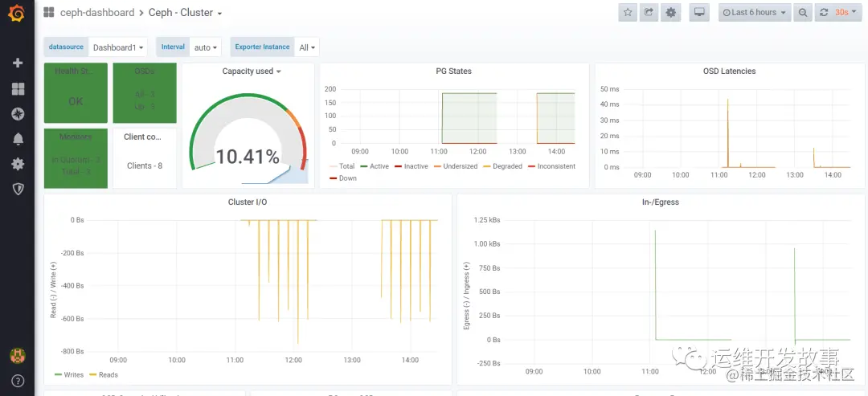Cycle view mode monitor icon
The image size is (868, 396).
pyautogui.click(x=699, y=12)
